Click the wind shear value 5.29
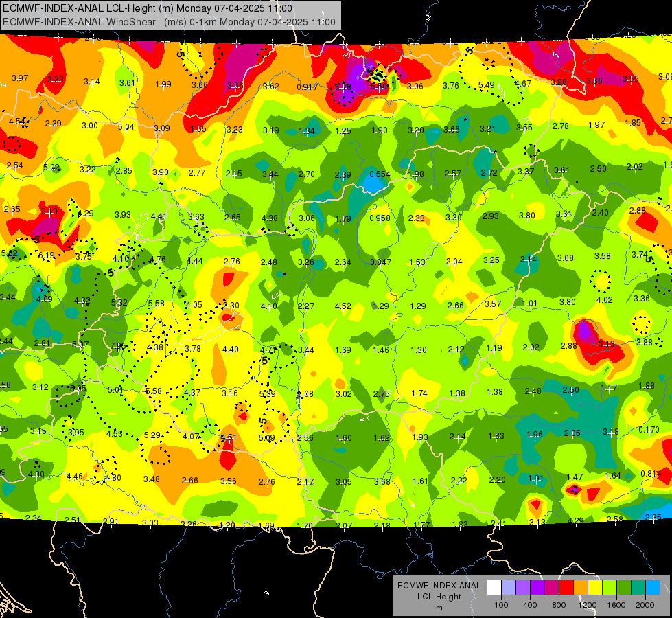672x618 pixels. tap(152, 435)
